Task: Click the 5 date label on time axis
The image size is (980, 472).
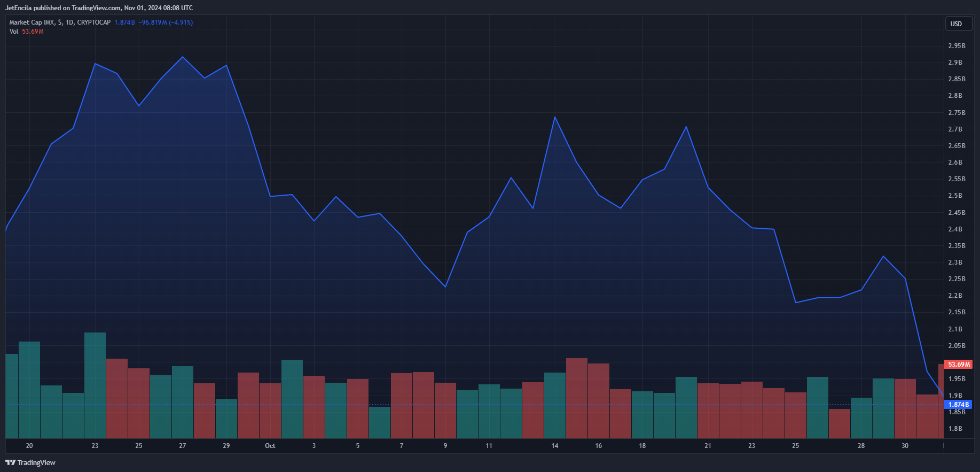Action: click(x=358, y=446)
